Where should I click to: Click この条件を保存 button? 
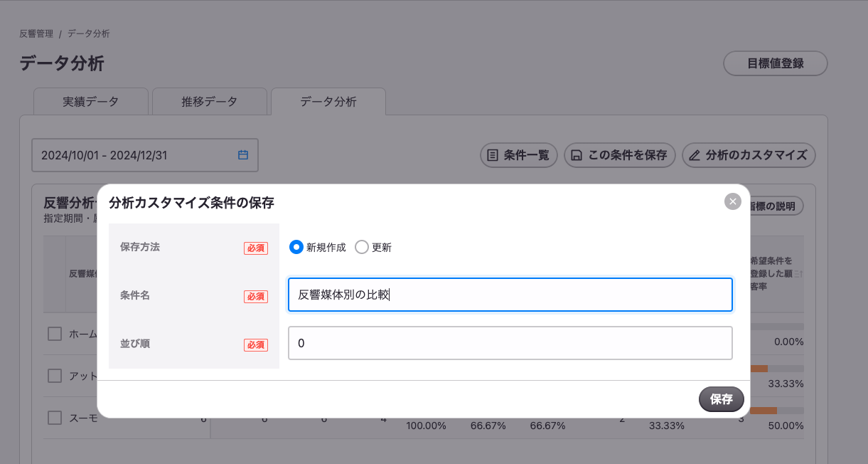pos(619,154)
